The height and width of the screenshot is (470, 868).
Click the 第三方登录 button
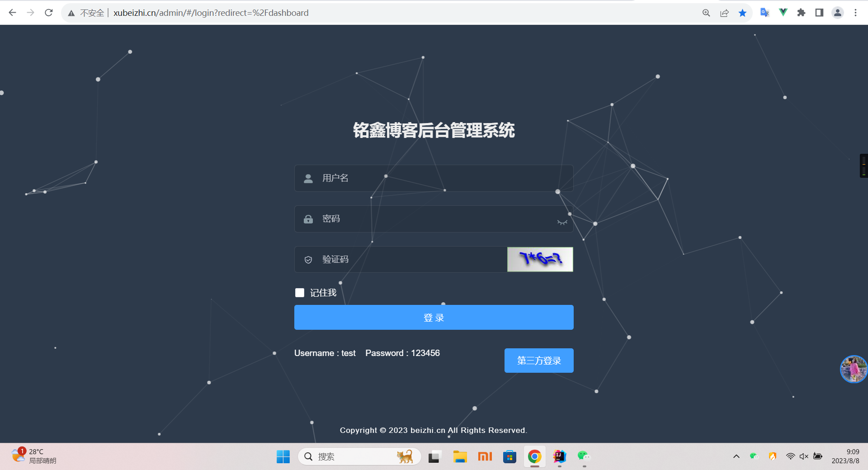pos(539,361)
